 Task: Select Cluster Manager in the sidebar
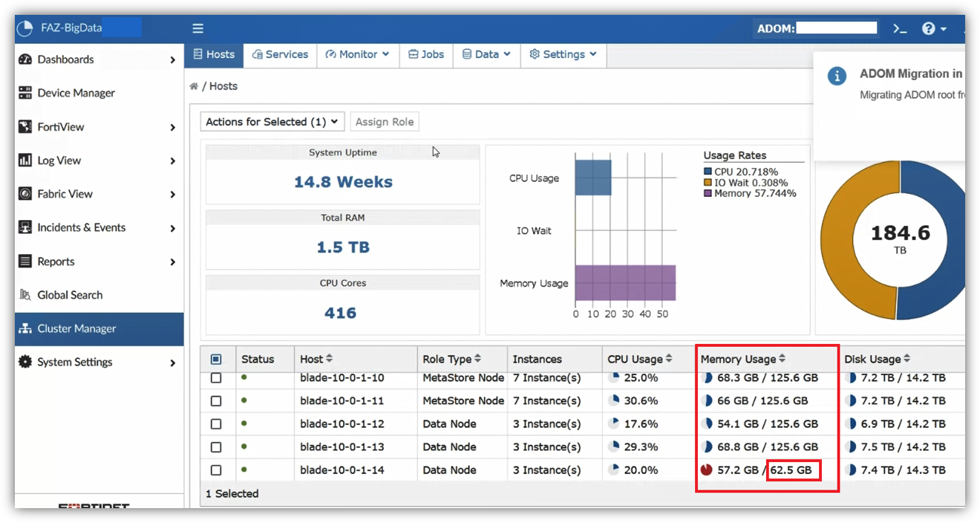point(99,328)
